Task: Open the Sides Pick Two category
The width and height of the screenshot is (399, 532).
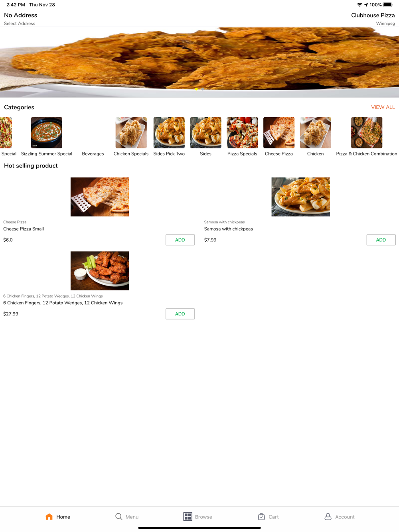Action: [169, 137]
